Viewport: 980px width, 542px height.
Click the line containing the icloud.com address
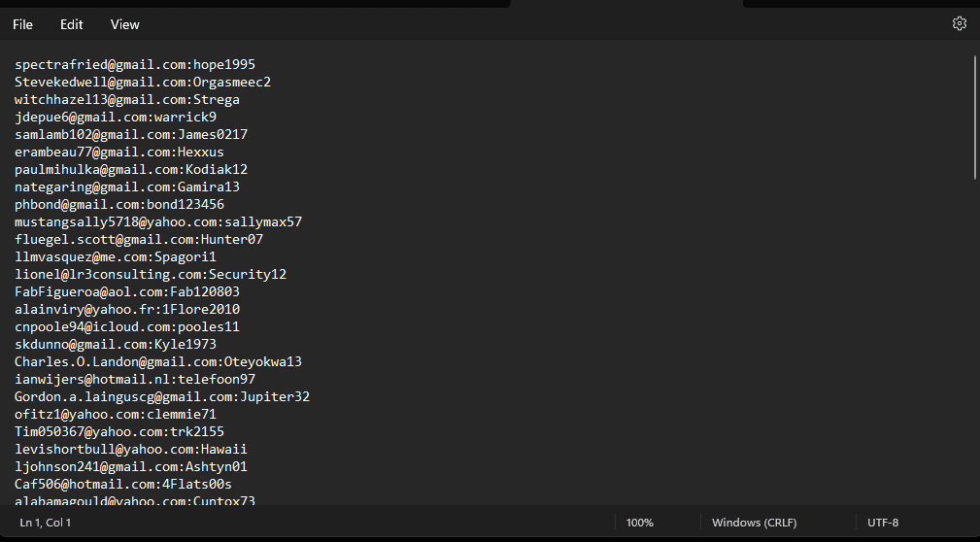[x=126, y=326]
